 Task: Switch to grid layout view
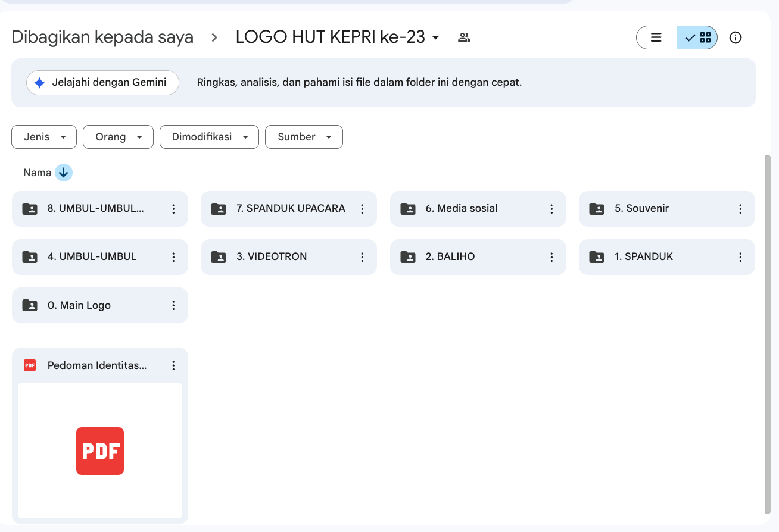click(x=697, y=37)
